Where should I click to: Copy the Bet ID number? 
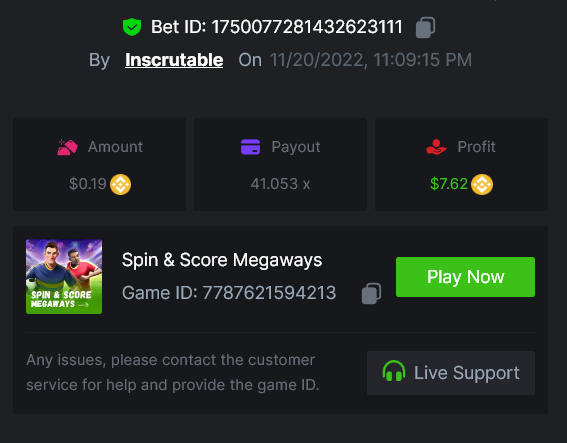[425, 27]
